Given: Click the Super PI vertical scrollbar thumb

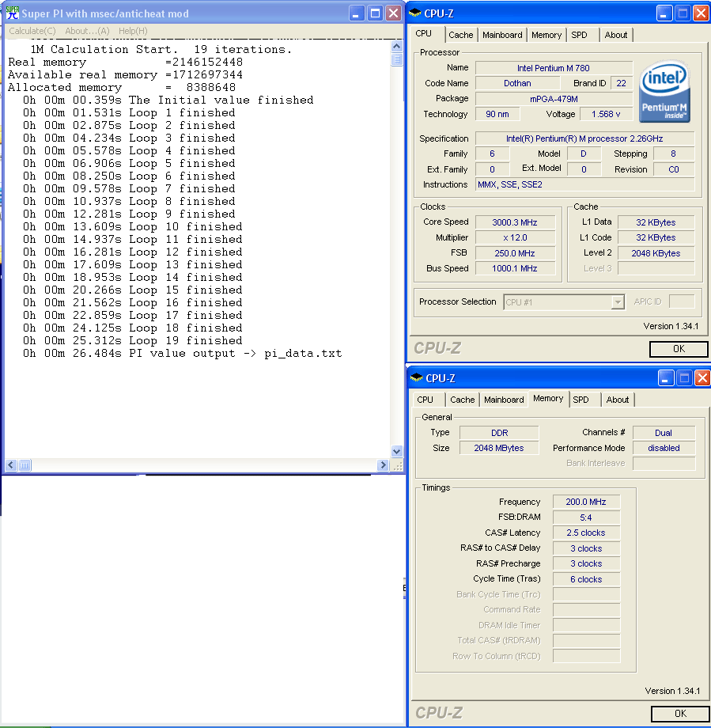Looking at the screenshot, I should [397, 59].
